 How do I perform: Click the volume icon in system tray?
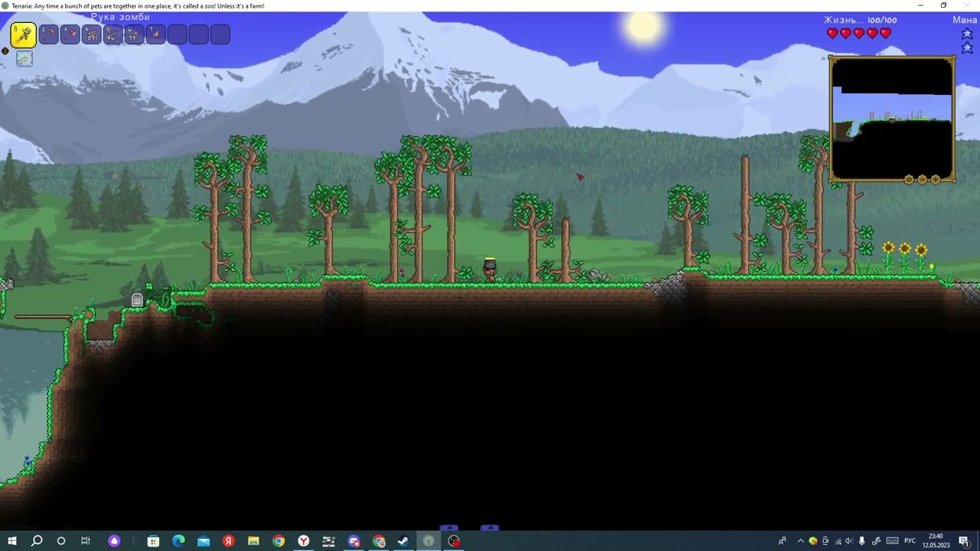tap(850, 541)
